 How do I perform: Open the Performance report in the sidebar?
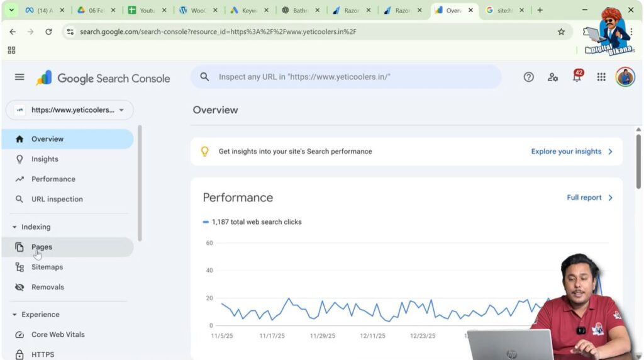click(x=68, y=179)
